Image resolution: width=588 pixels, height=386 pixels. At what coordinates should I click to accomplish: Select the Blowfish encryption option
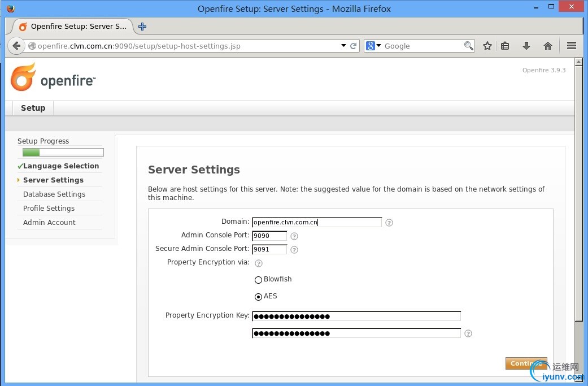258,280
